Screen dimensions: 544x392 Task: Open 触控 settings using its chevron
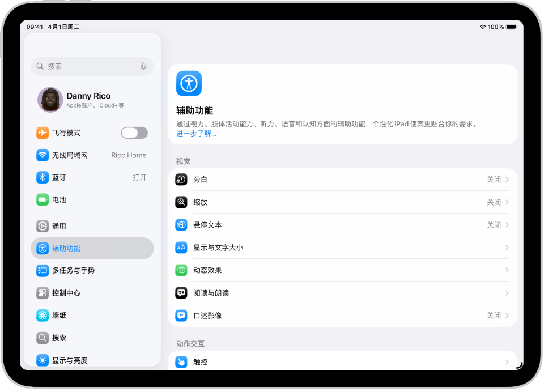tap(507, 361)
